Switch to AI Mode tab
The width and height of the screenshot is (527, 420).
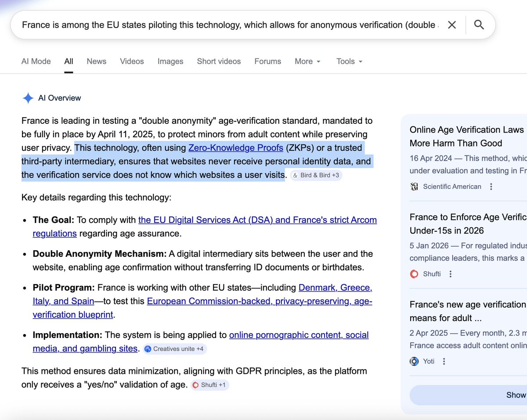pyautogui.click(x=36, y=61)
